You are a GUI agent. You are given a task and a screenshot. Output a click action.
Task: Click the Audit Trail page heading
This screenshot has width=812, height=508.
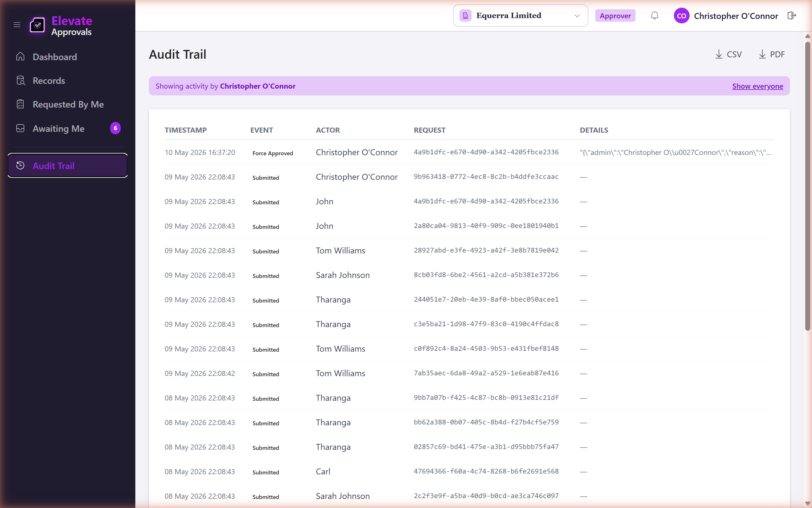point(178,54)
